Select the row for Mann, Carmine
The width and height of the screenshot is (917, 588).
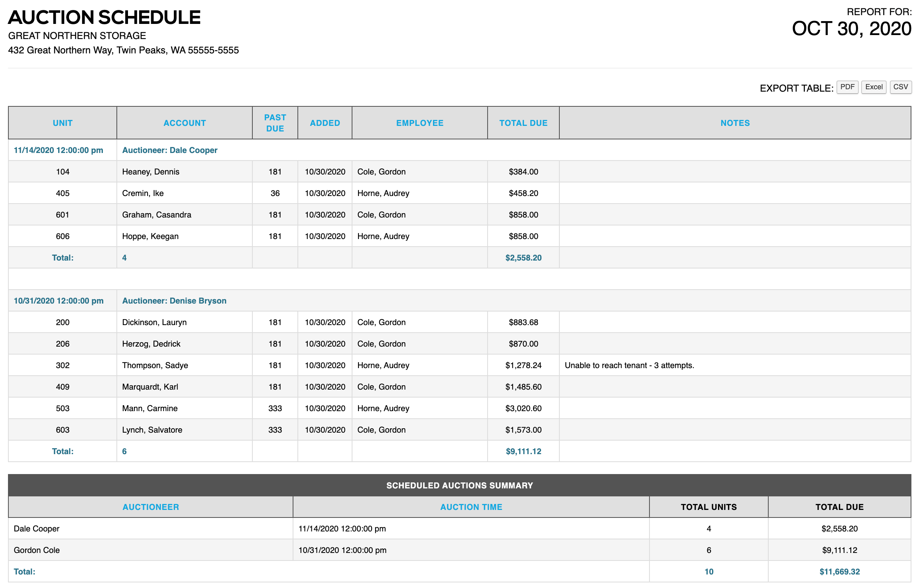pyautogui.click(x=150, y=408)
